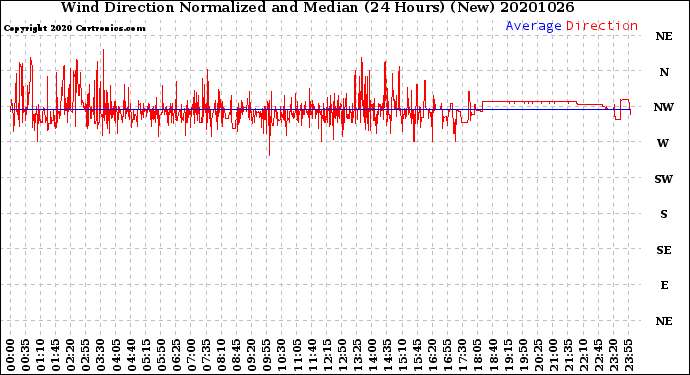Screen dimensions: 690x375
Task: Select the '13:25' time label
Action: (x=357, y=355)
